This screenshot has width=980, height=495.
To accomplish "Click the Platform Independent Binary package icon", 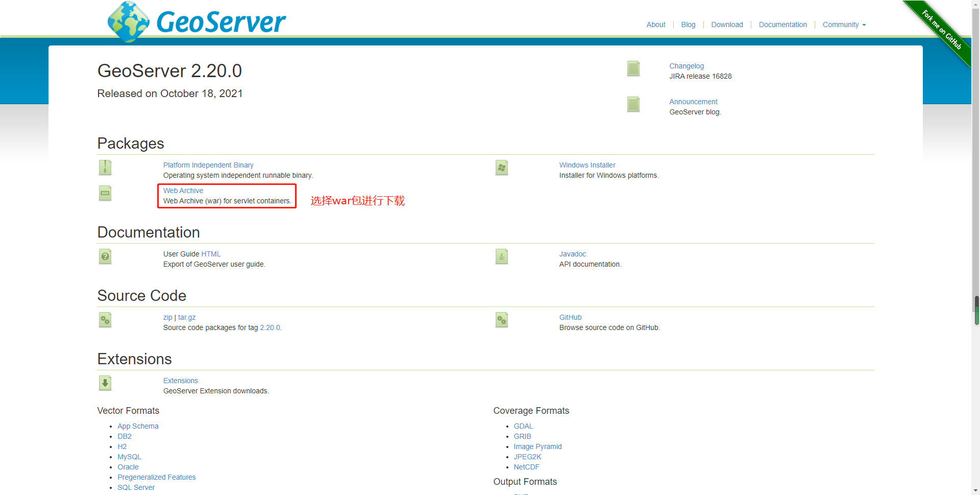I will pos(105,168).
